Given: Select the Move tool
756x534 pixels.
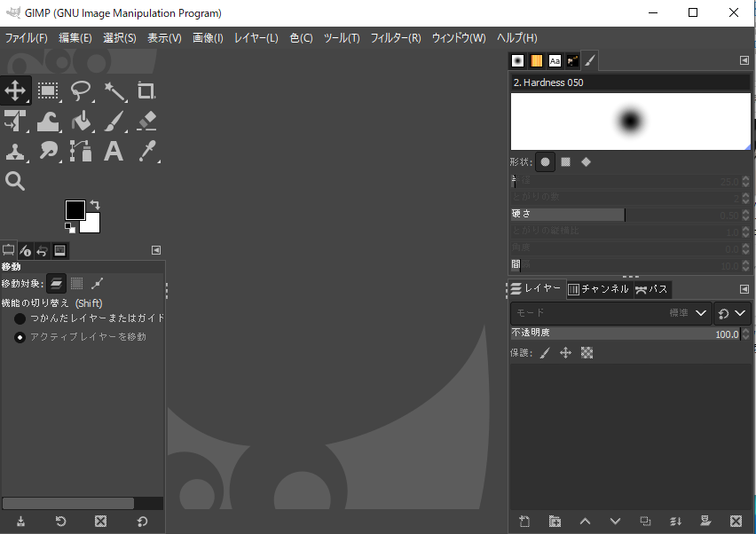Looking at the screenshot, I should point(15,90).
